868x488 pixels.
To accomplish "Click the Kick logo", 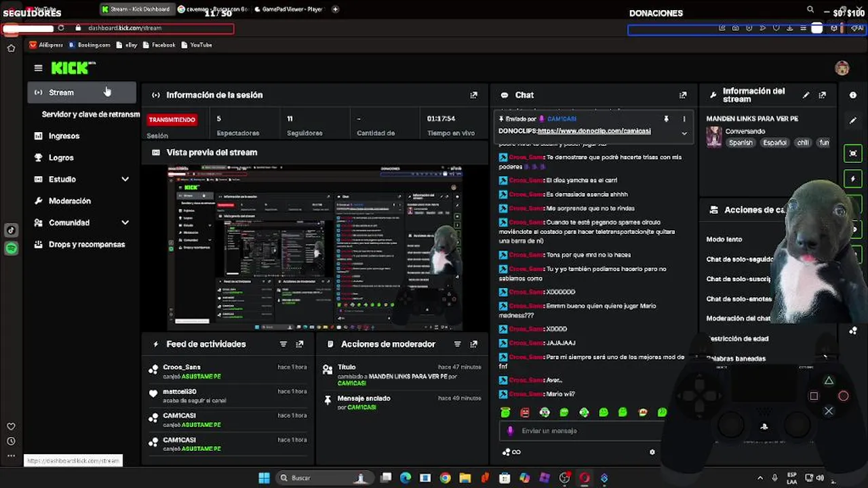I will [73, 68].
